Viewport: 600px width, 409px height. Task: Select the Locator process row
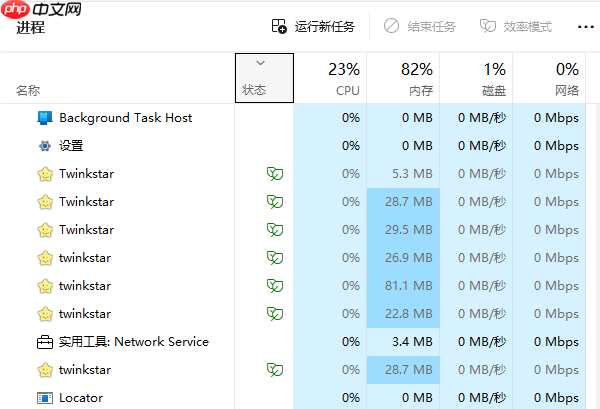click(x=81, y=398)
